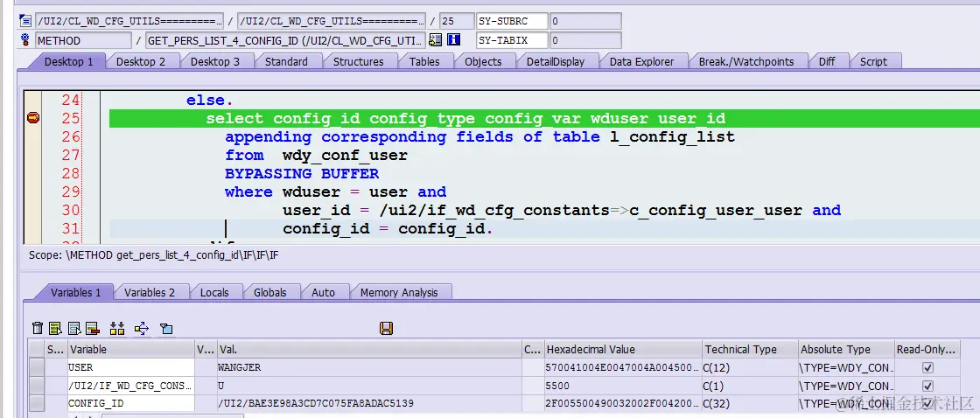Open the Script tab
Viewport: 980px width, 418px height.
(x=873, y=61)
